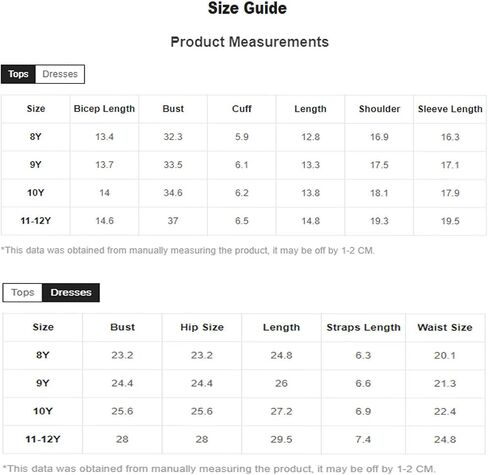Click the 29.5 length value for 11-12Y
The height and width of the screenshot is (475, 488).
pos(281,439)
